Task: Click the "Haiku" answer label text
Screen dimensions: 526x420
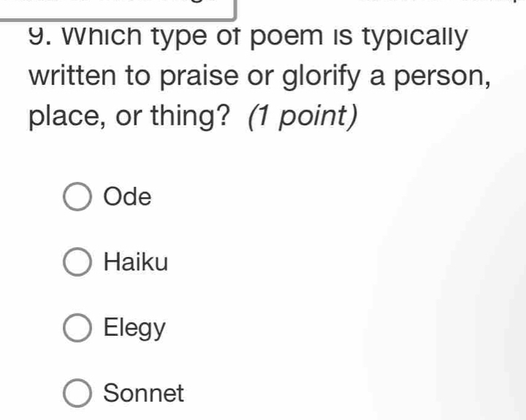Action: tap(136, 262)
